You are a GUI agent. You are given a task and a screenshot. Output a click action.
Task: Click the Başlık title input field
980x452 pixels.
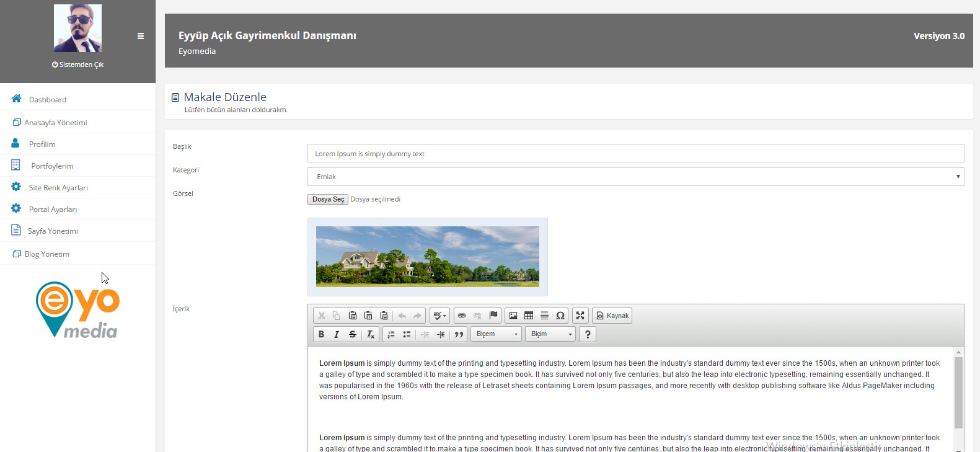click(635, 153)
